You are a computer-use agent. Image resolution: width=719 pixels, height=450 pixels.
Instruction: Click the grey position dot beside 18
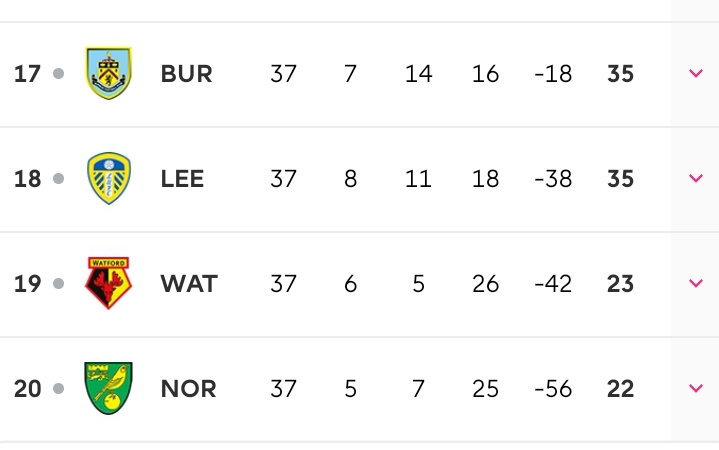pyautogui.click(x=58, y=178)
